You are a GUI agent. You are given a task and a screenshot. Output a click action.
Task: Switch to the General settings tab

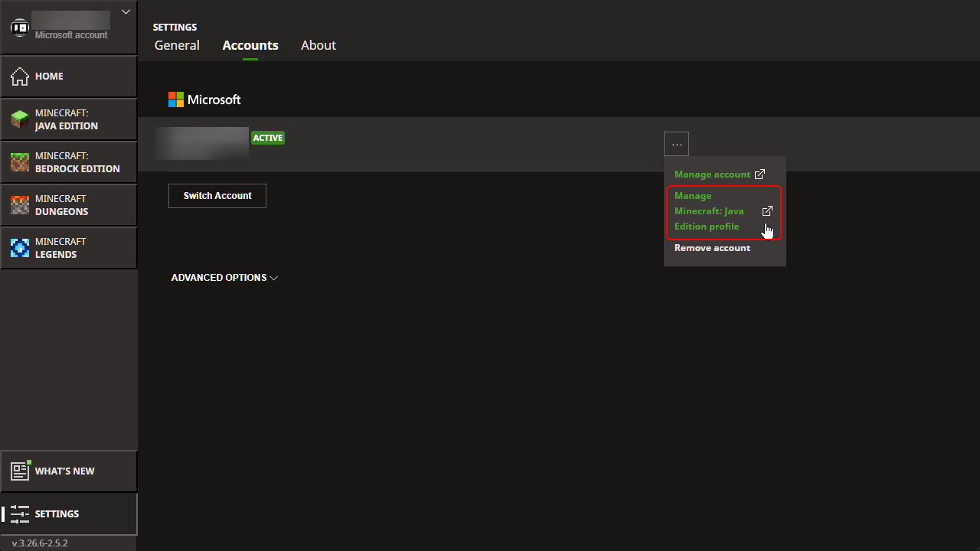(177, 45)
